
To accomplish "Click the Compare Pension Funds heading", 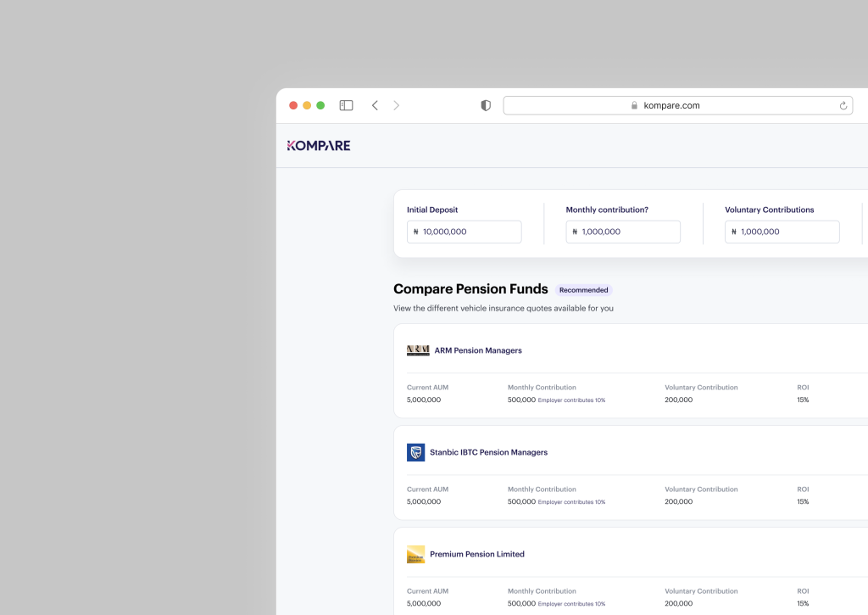I will pos(470,288).
